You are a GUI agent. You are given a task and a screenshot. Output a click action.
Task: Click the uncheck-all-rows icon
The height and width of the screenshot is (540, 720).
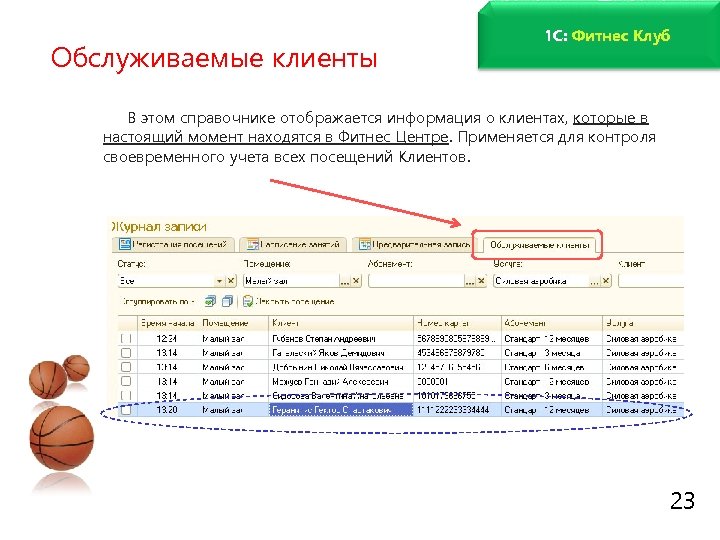(x=227, y=301)
